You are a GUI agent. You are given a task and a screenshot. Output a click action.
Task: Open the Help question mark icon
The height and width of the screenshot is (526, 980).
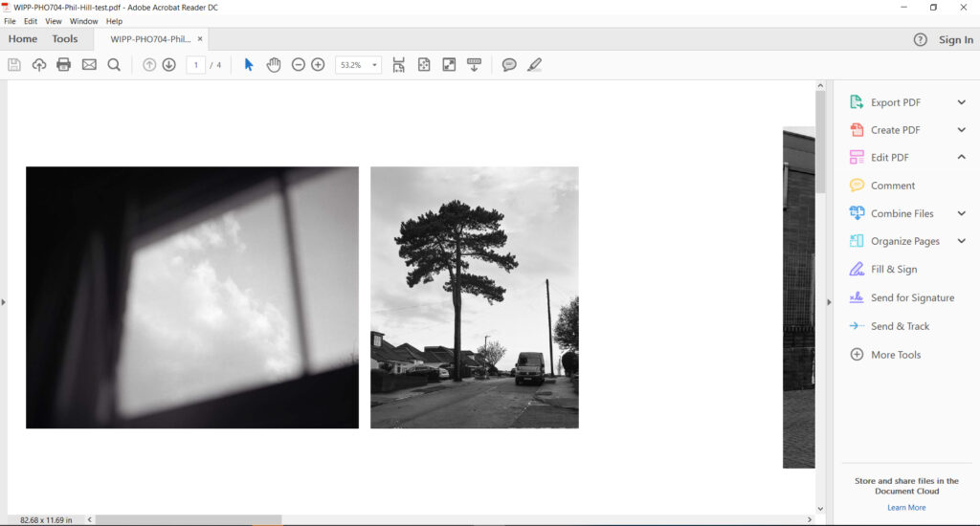(920, 39)
